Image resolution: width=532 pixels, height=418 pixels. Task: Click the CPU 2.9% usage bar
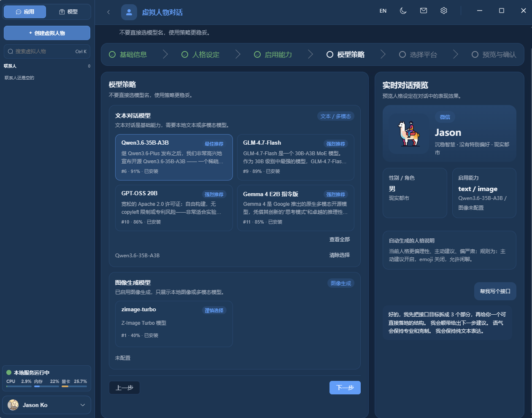19,386
